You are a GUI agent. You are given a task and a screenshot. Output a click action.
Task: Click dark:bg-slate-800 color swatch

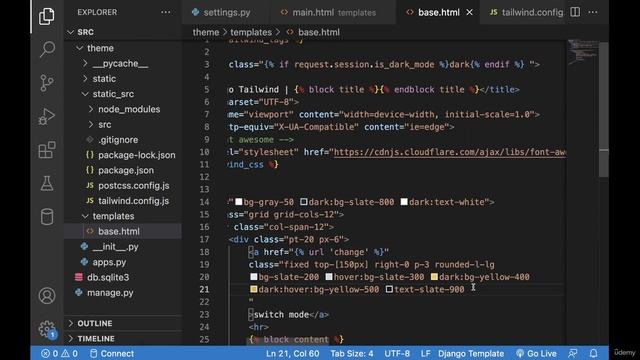pyautogui.click(x=304, y=202)
